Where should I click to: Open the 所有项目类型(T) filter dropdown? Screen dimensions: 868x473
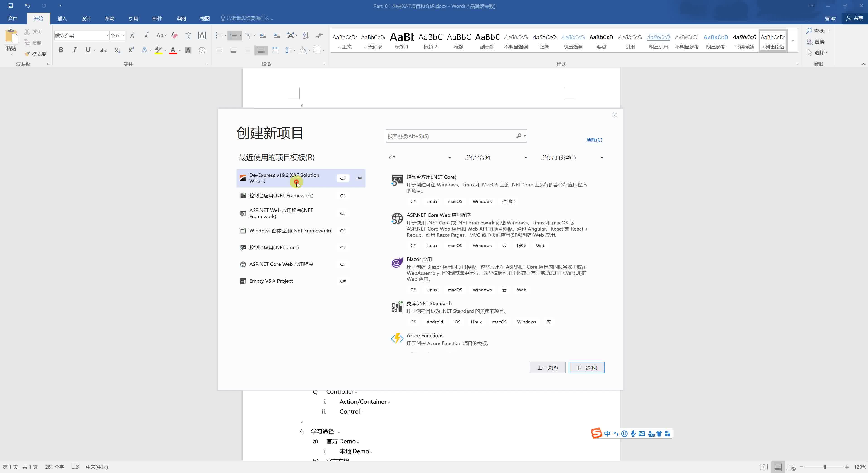pyautogui.click(x=572, y=157)
